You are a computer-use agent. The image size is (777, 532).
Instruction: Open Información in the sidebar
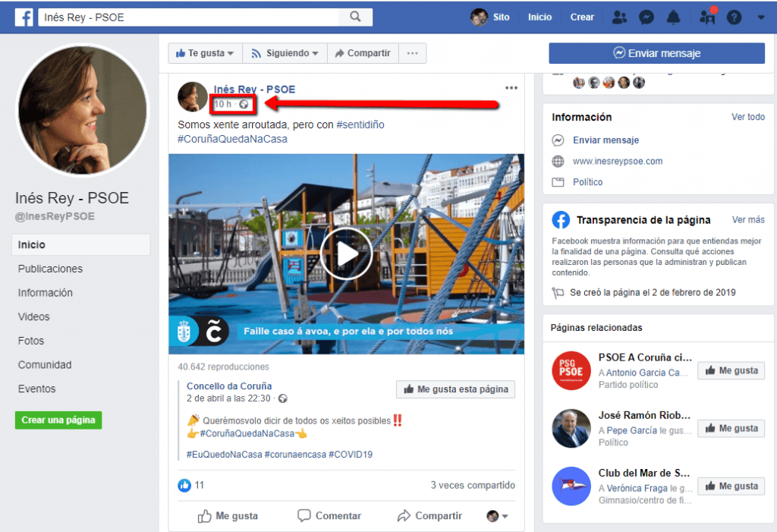45,292
